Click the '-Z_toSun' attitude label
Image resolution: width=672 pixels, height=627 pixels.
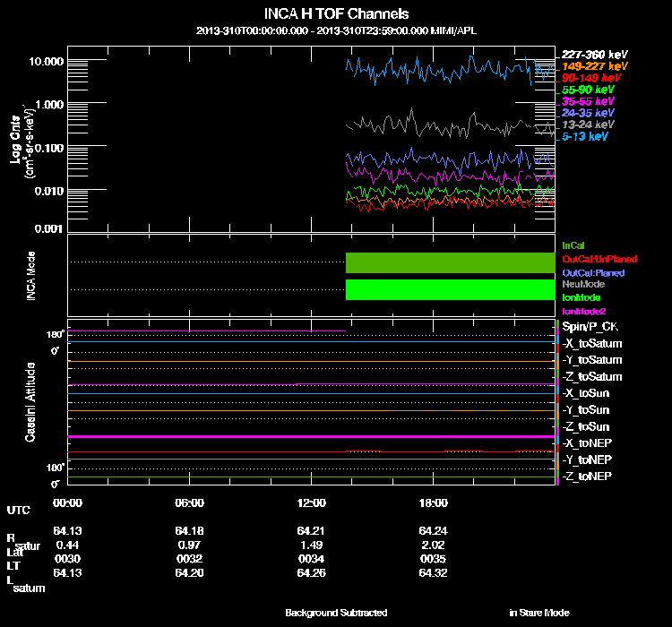(585, 427)
